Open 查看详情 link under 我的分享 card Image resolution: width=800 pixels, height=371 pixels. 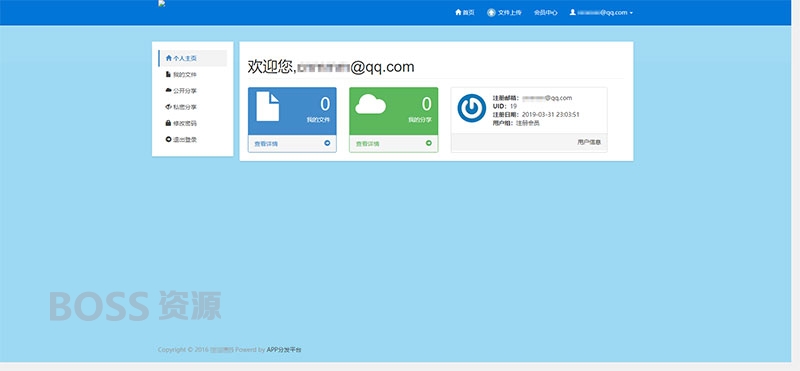click(367, 144)
